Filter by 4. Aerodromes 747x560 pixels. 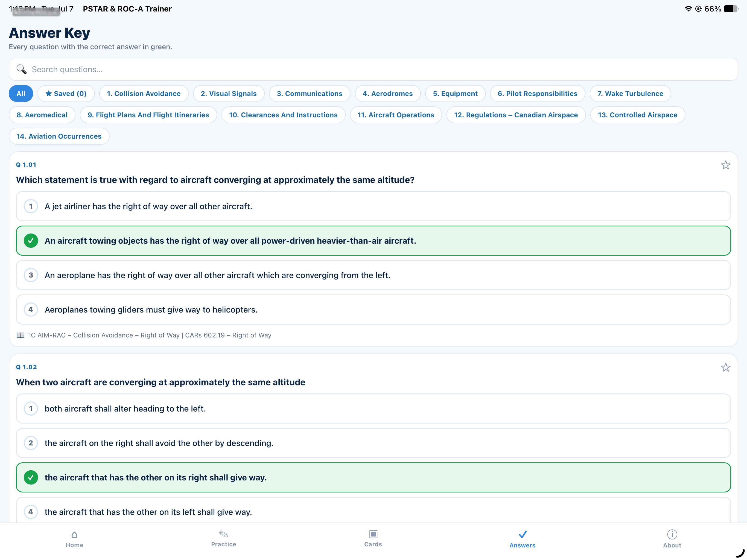[388, 94]
